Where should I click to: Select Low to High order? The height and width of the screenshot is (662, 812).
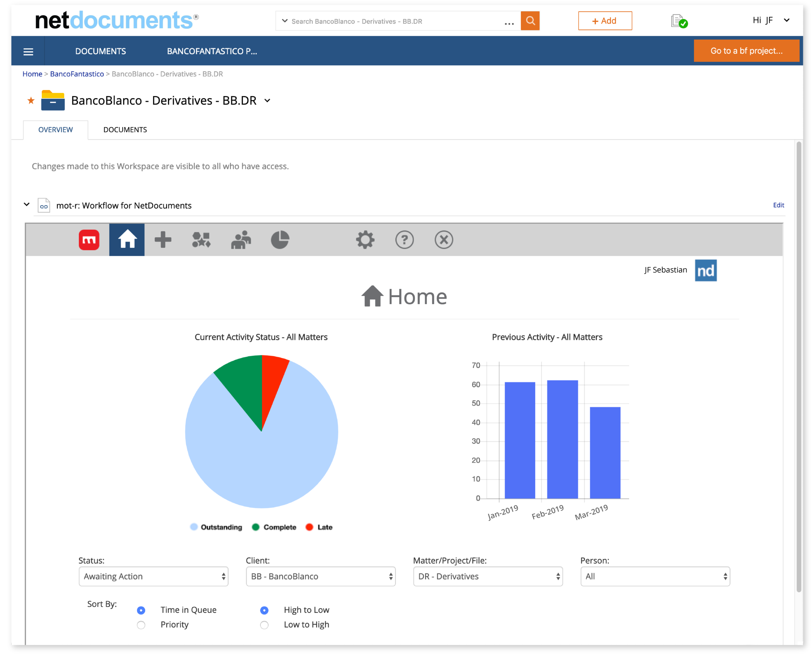tap(264, 625)
